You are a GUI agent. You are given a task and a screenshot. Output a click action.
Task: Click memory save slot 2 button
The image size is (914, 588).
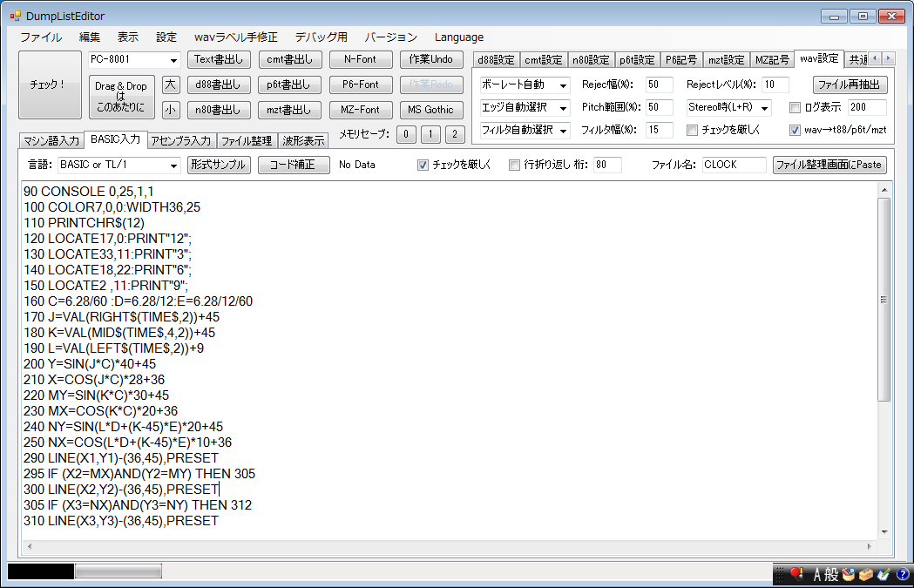(455, 134)
